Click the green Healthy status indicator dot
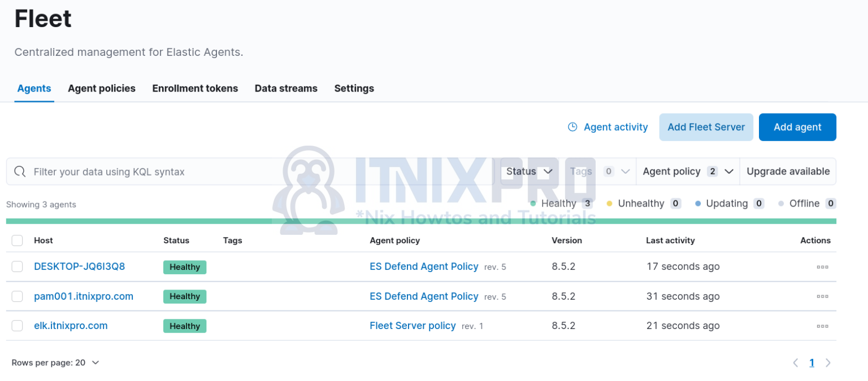This screenshot has width=868, height=381. coord(532,203)
